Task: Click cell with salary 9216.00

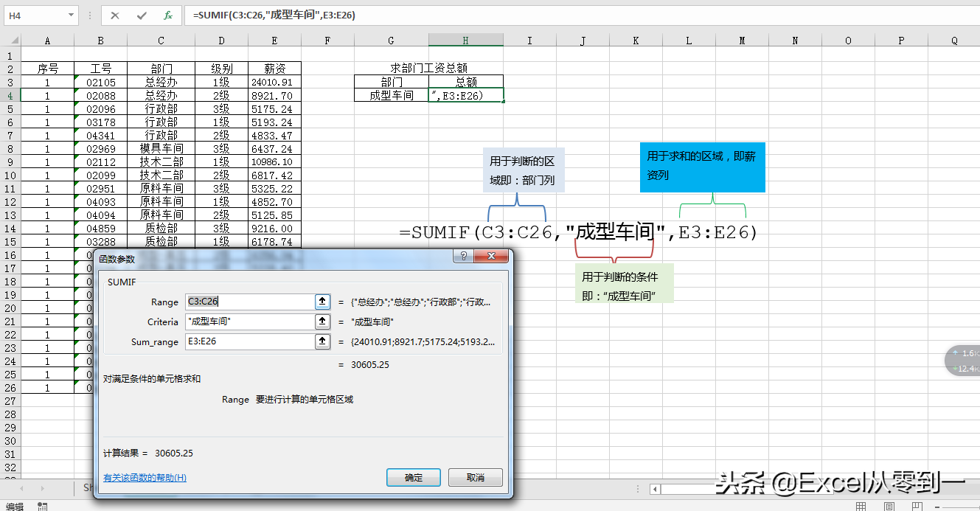Action: pyautogui.click(x=274, y=228)
